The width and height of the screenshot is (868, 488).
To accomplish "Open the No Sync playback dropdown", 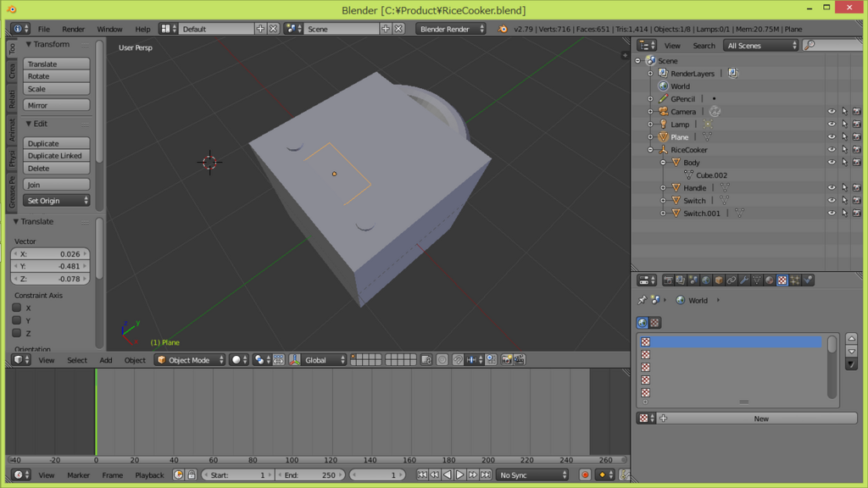I will pyautogui.click(x=531, y=475).
